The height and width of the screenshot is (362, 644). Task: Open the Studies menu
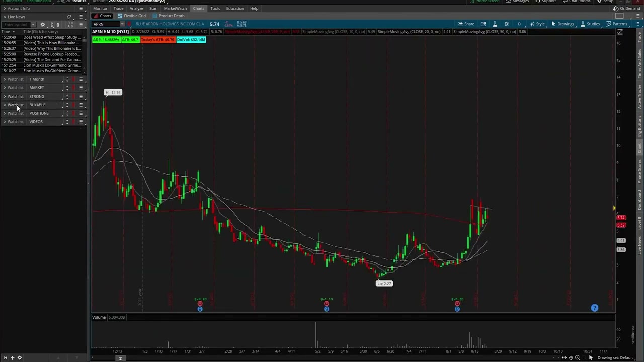tap(590, 24)
